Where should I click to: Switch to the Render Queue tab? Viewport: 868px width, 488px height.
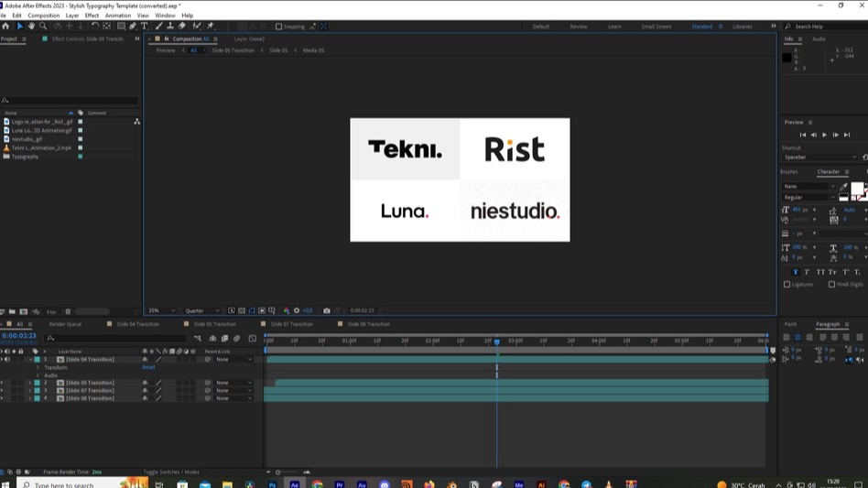pyautogui.click(x=65, y=324)
